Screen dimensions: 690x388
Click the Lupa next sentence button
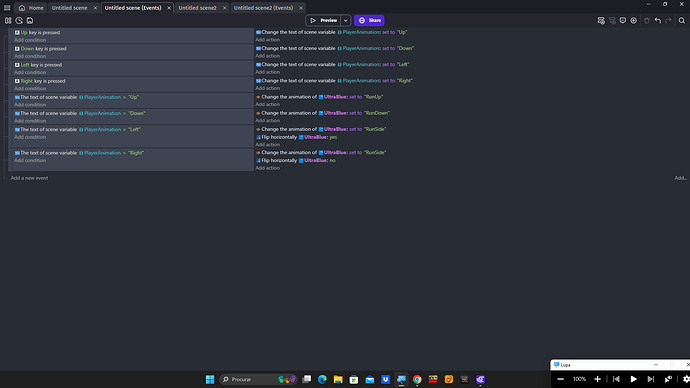pos(651,379)
